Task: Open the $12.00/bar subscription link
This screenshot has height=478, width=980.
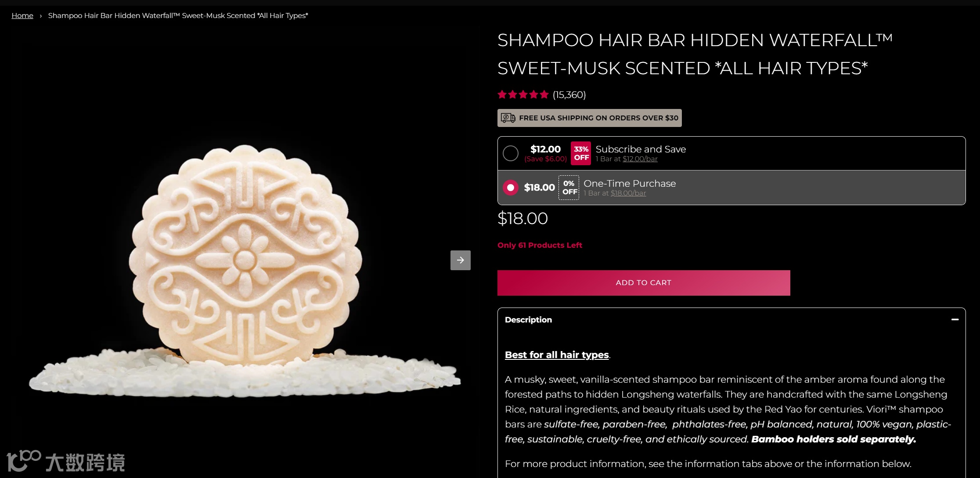Action: point(640,159)
